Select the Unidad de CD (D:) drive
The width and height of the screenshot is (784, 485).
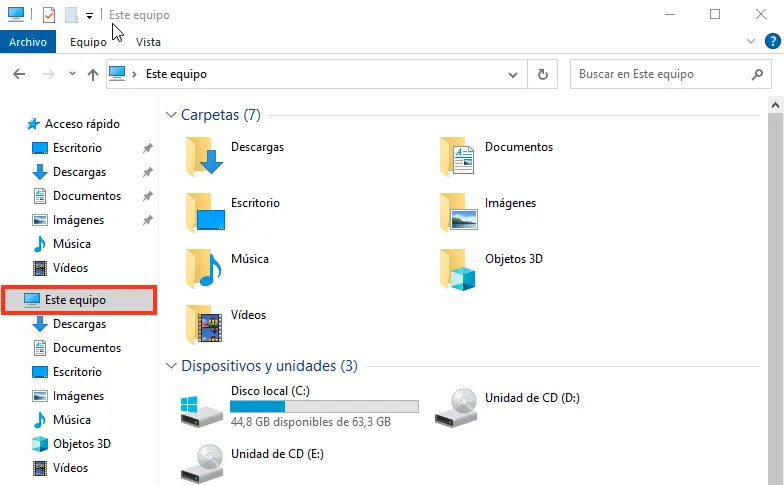click(x=506, y=408)
